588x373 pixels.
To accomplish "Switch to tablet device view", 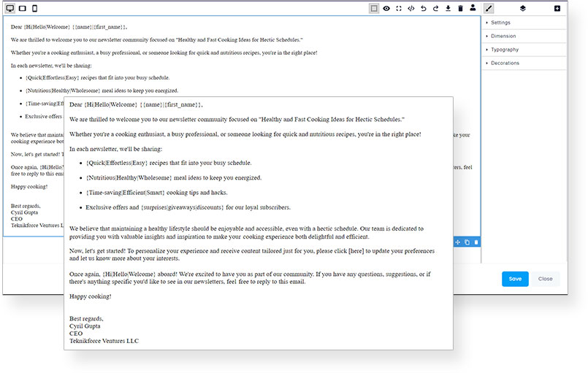I will [23, 8].
